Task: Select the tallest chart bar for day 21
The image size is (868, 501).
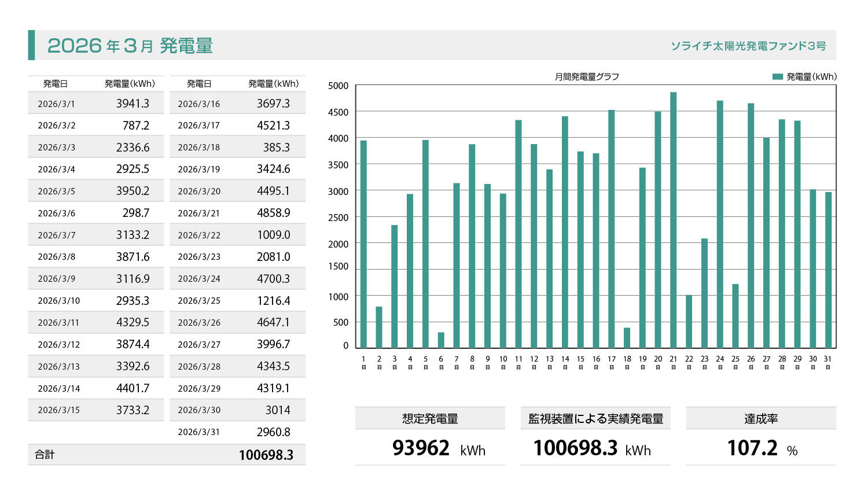Action: click(673, 220)
